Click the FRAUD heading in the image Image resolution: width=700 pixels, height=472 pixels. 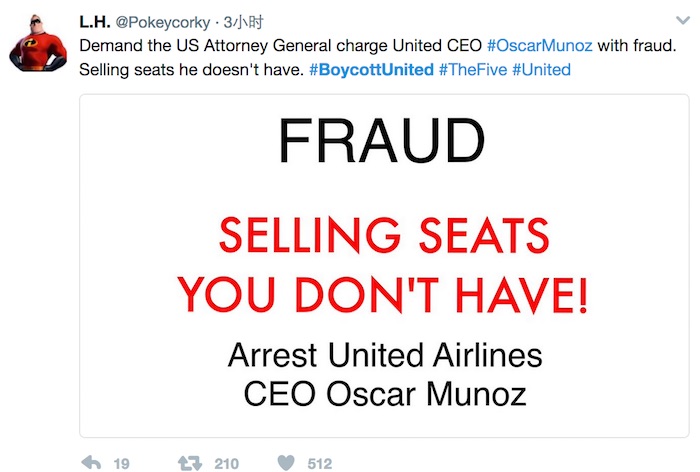[381, 142]
